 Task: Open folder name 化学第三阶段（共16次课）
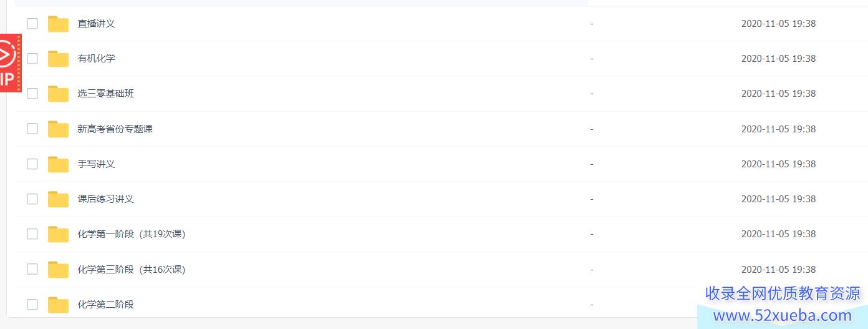(x=132, y=270)
